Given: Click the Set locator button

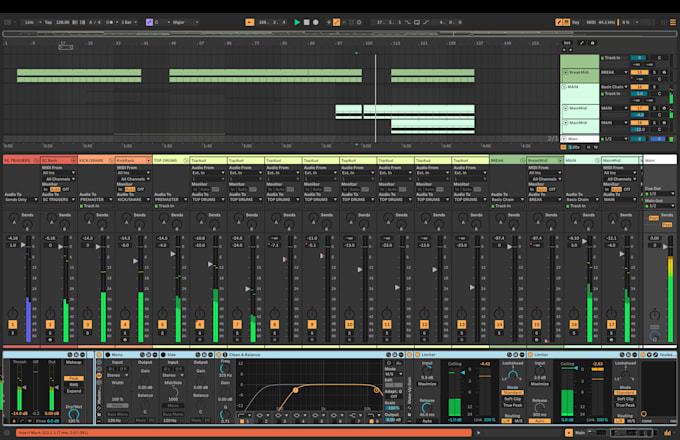Looking at the screenshot, I should click(567, 43).
